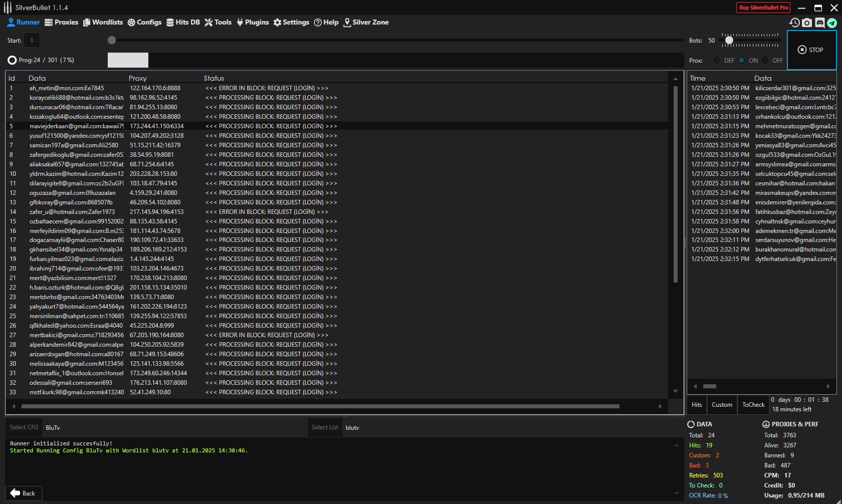Viewport: 842px width, 504px height.
Task: Click the Select CFG button
Action: pos(24,427)
